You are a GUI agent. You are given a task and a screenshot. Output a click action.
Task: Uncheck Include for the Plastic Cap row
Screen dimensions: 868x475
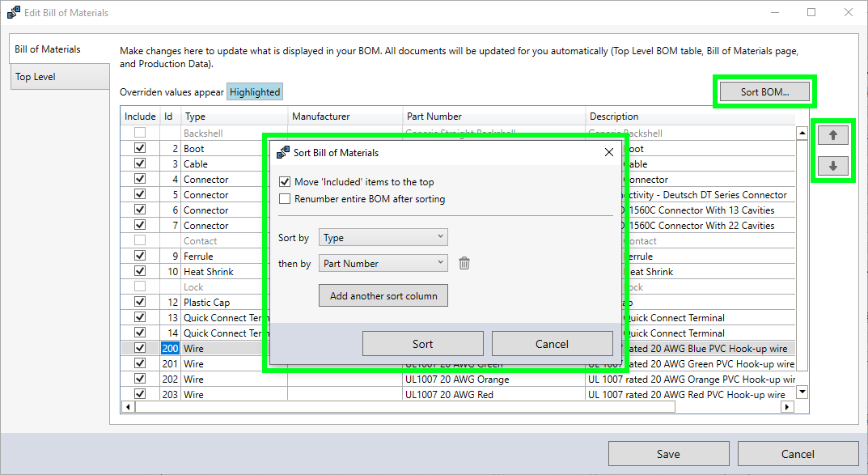click(140, 303)
